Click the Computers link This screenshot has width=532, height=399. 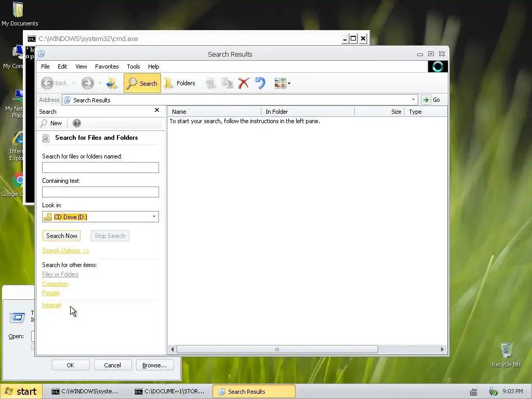pos(55,284)
